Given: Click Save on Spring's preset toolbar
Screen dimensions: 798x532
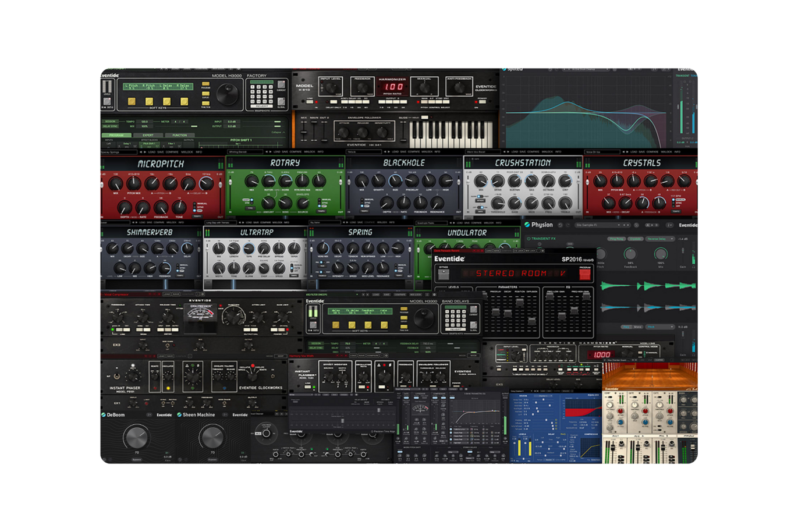Looking at the screenshot, I should (359, 222).
